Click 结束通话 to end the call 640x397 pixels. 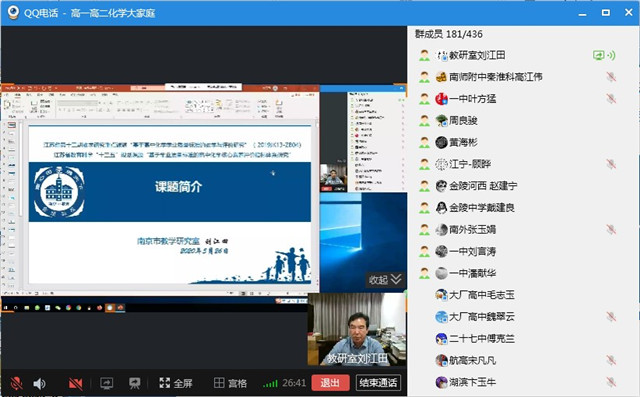tap(378, 383)
